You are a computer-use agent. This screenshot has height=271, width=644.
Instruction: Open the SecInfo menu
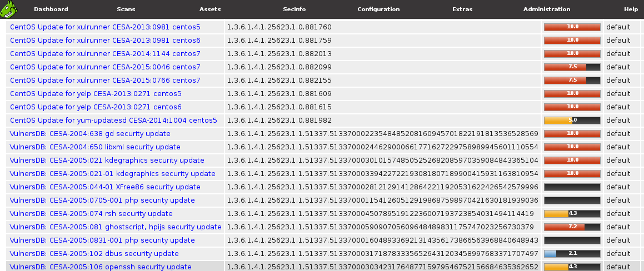click(x=294, y=9)
